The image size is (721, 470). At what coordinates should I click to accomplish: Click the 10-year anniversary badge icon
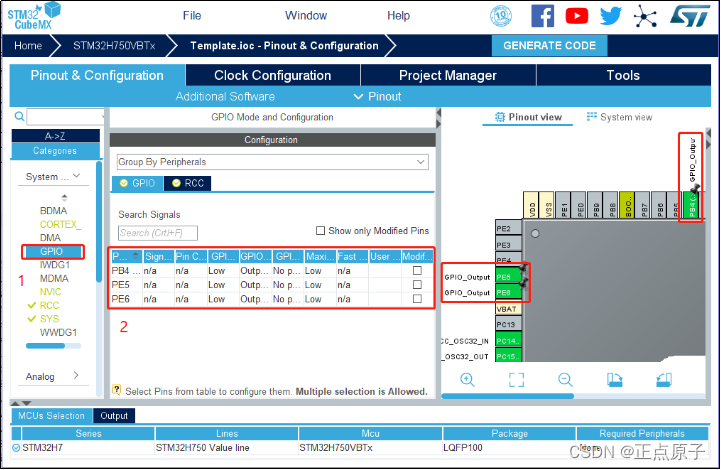point(501,16)
